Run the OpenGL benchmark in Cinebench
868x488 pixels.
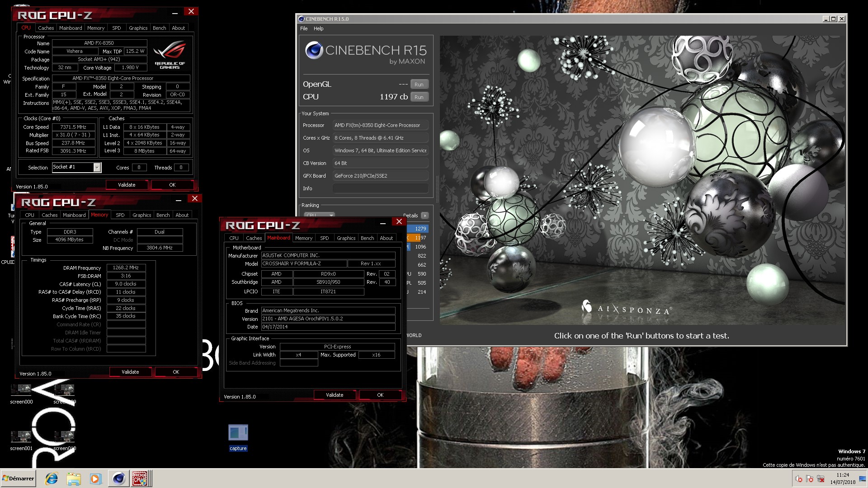point(419,84)
